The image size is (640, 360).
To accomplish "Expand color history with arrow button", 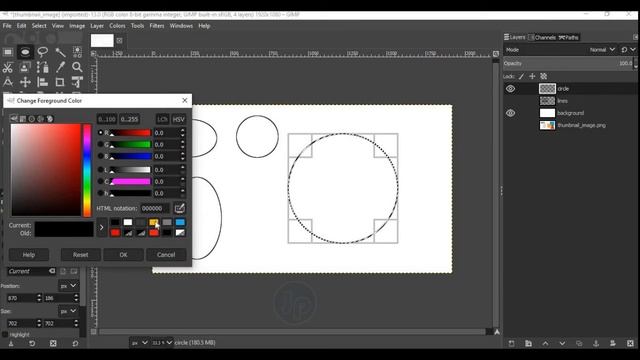I will tap(102, 227).
